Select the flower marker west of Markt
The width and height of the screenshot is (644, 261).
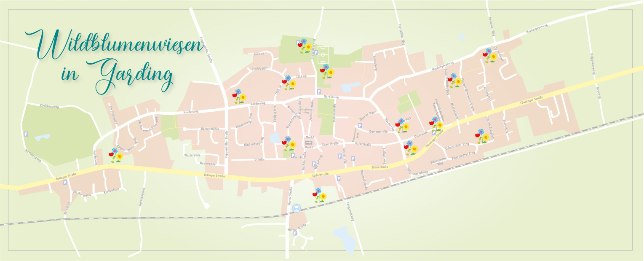289,144
